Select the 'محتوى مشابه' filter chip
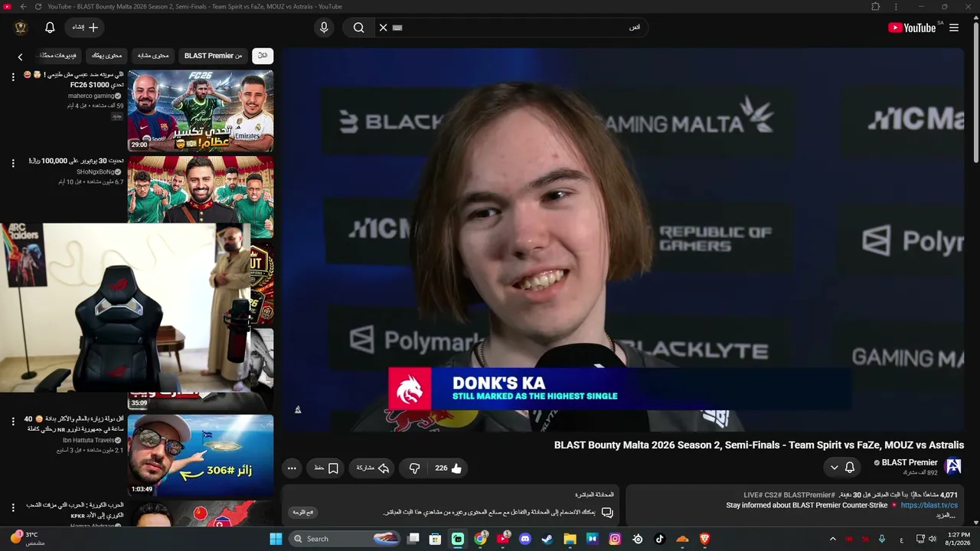 [x=153, y=56]
